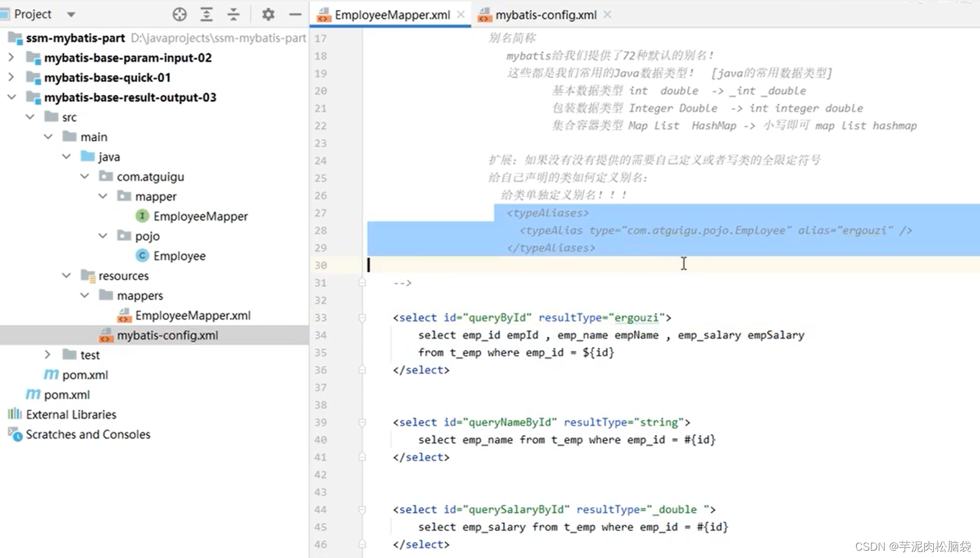Expand mybatis-base-quick-01 module
Viewport: 980px width, 558px height.
[11, 78]
